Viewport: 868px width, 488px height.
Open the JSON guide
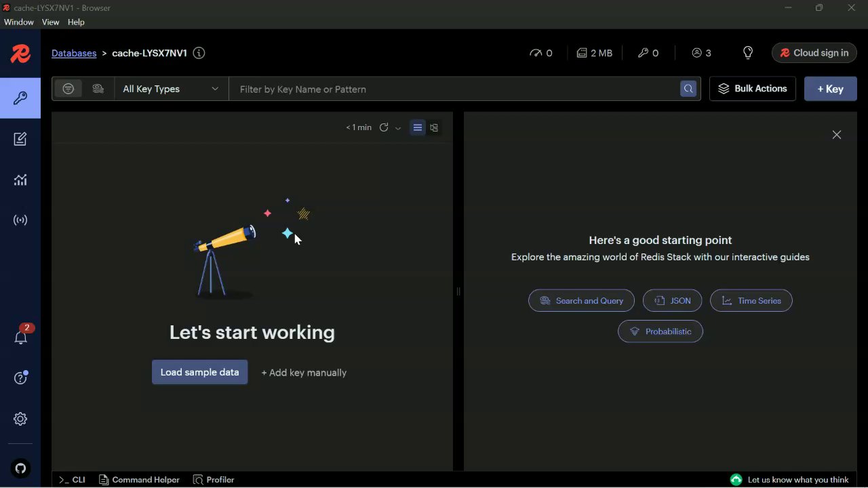[x=672, y=301]
